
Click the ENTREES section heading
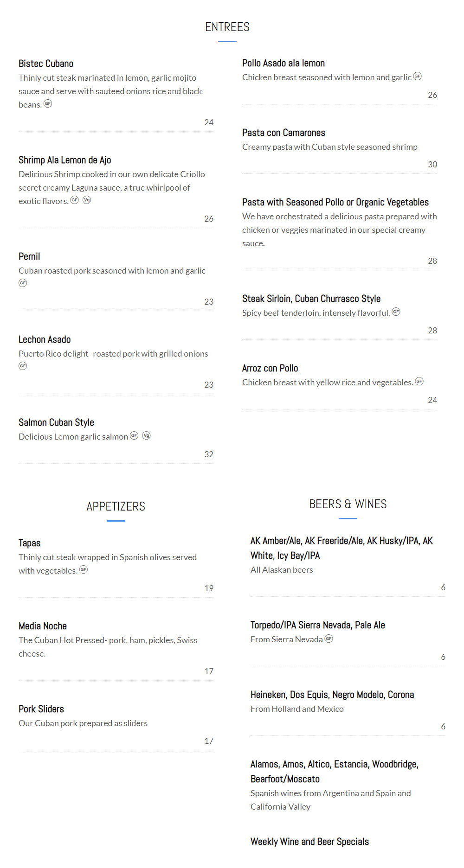pos(227,27)
